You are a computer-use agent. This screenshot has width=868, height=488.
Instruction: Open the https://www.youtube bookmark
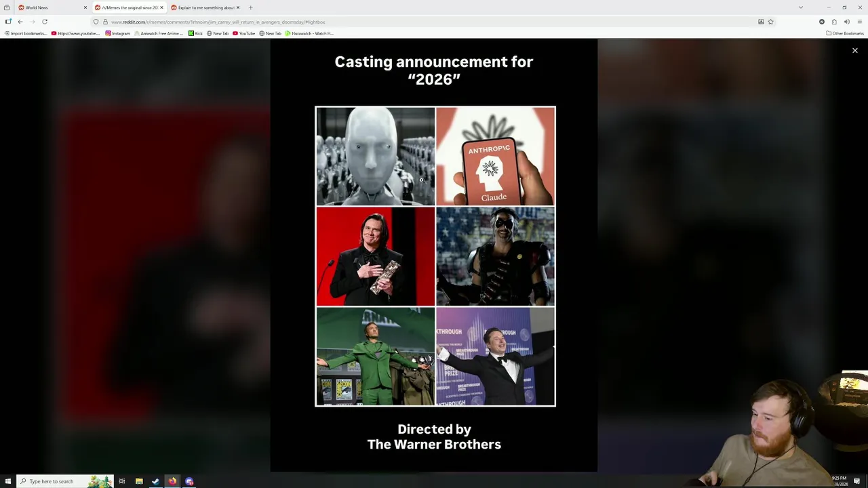75,33
